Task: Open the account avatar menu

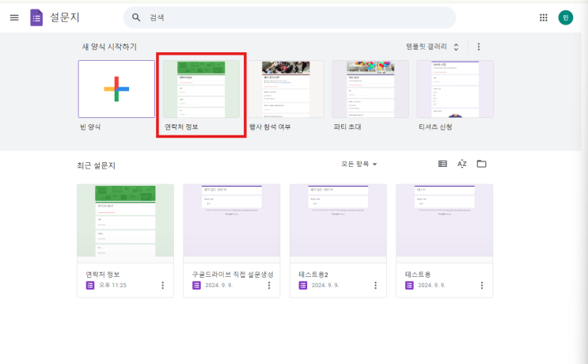Action: pos(566,17)
